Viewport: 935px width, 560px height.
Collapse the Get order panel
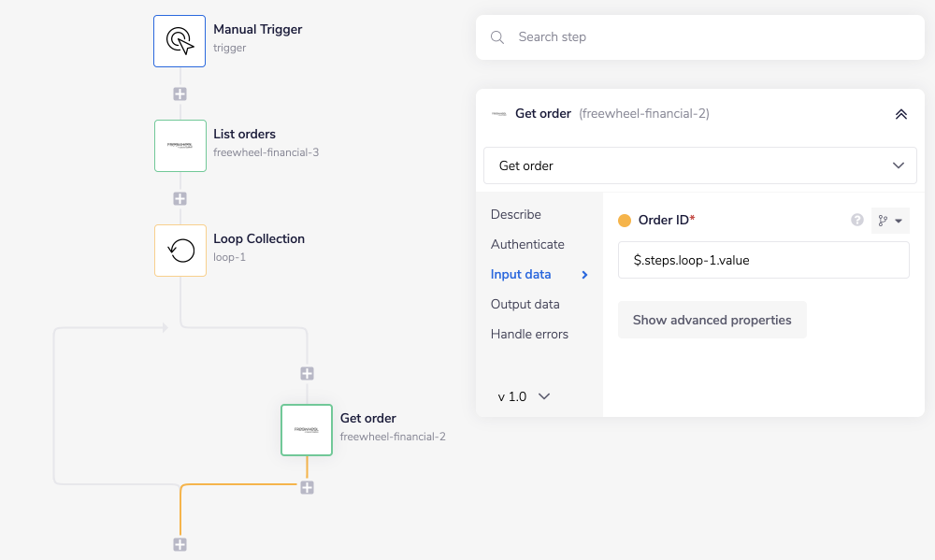point(900,113)
